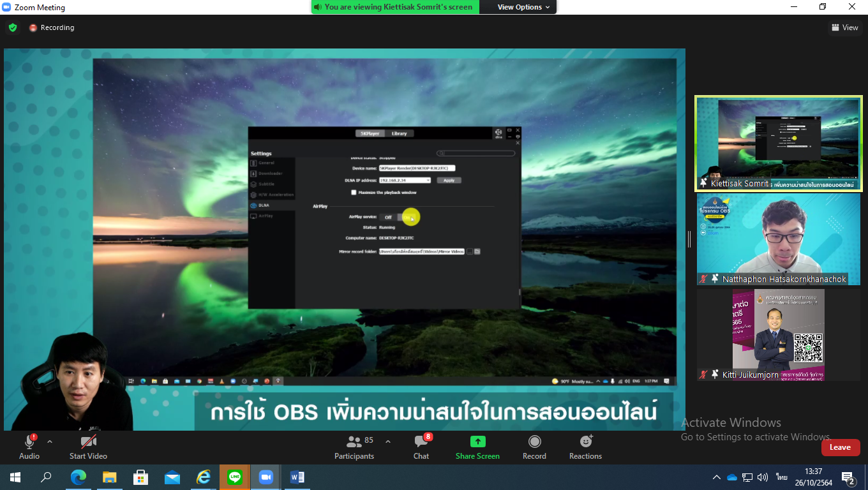
Task: Expand the Participants options chevron
Action: [x=388, y=442]
